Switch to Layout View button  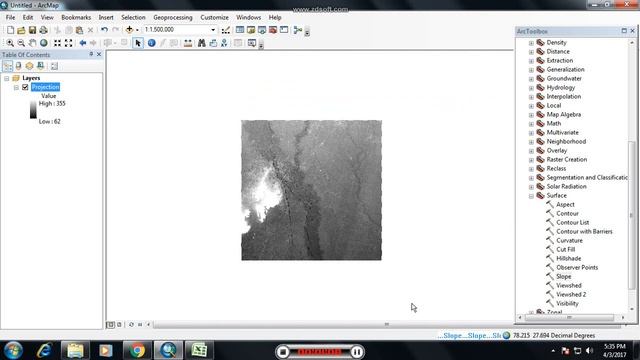pyautogui.click(x=119, y=324)
